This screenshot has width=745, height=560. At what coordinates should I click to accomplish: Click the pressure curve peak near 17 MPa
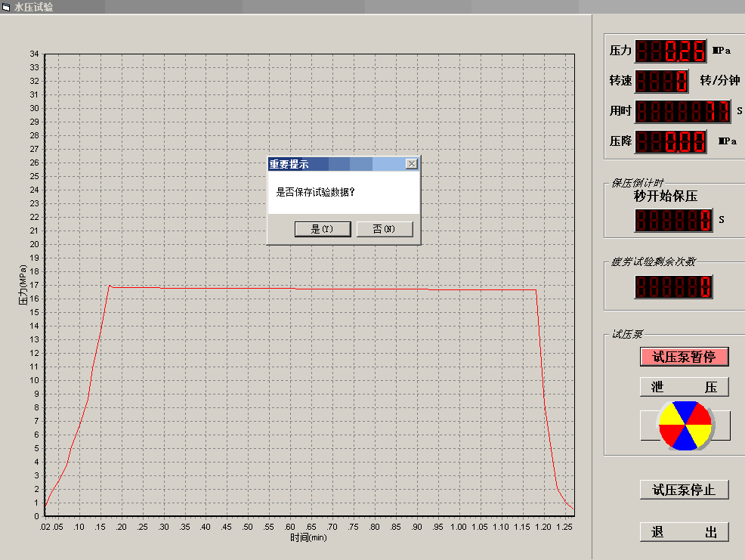click(110, 286)
